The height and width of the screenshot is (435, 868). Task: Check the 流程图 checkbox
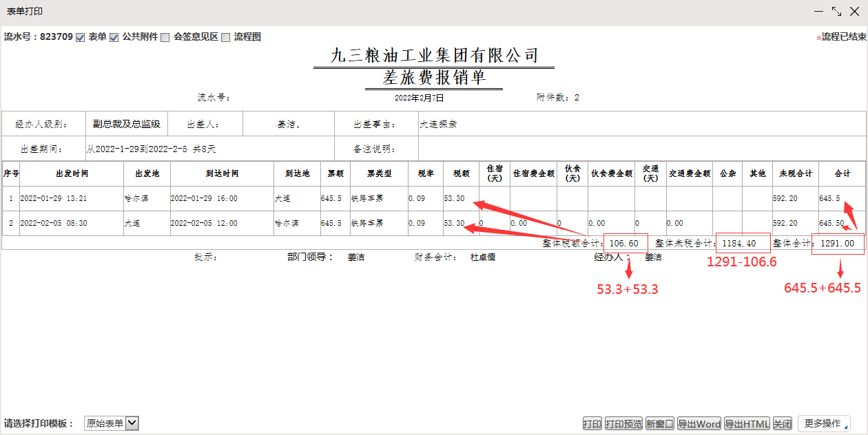225,37
